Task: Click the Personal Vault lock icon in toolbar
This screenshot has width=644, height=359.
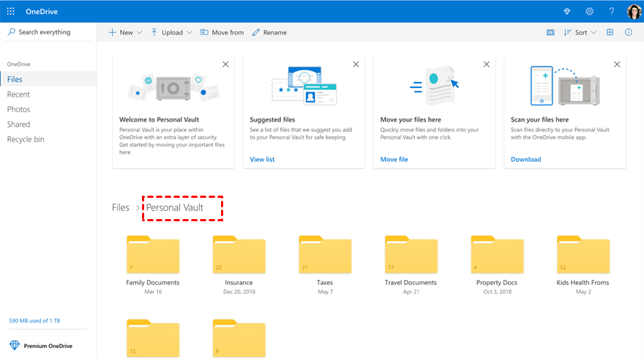Action: pyautogui.click(x=551, y=32)
